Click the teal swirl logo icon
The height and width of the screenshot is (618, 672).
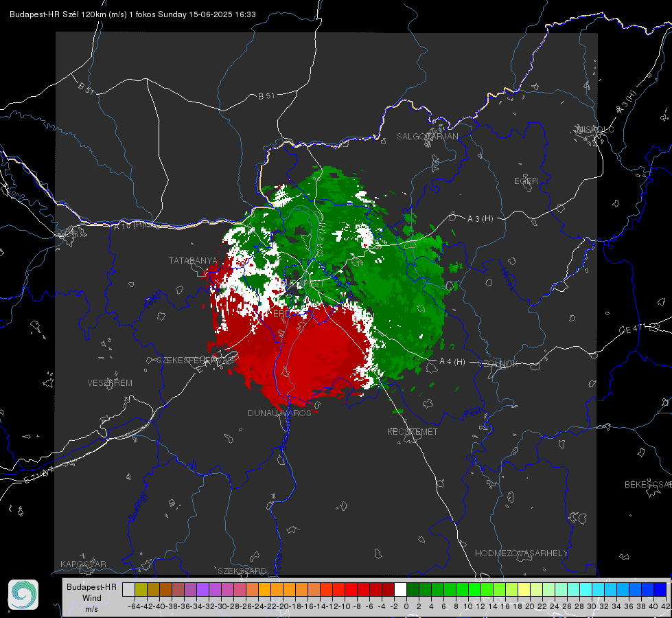[x=23, y=595]
